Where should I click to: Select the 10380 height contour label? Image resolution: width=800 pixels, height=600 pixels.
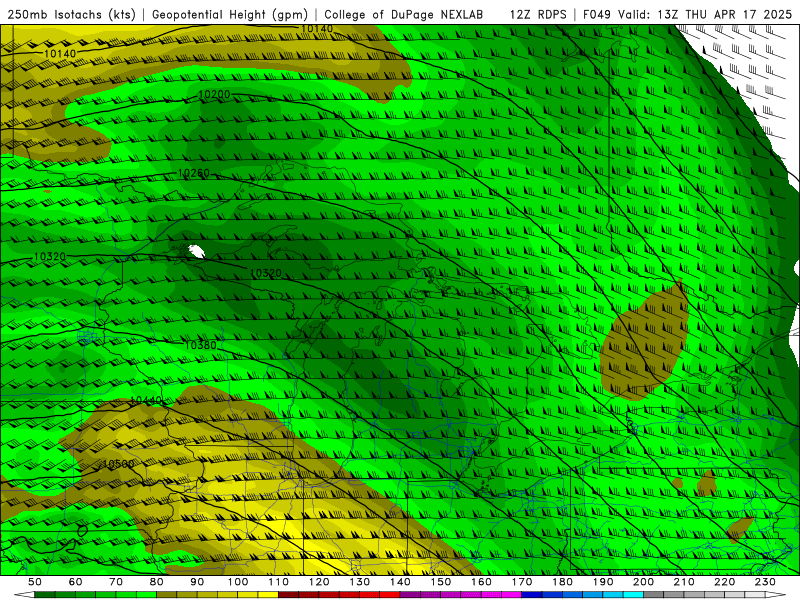click(201, 345)
